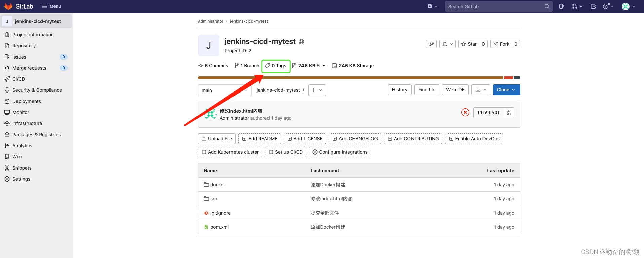Viewport: 644px width, 258px height.
Task: Click Configure Integrations button
Action: coord(340,152)
